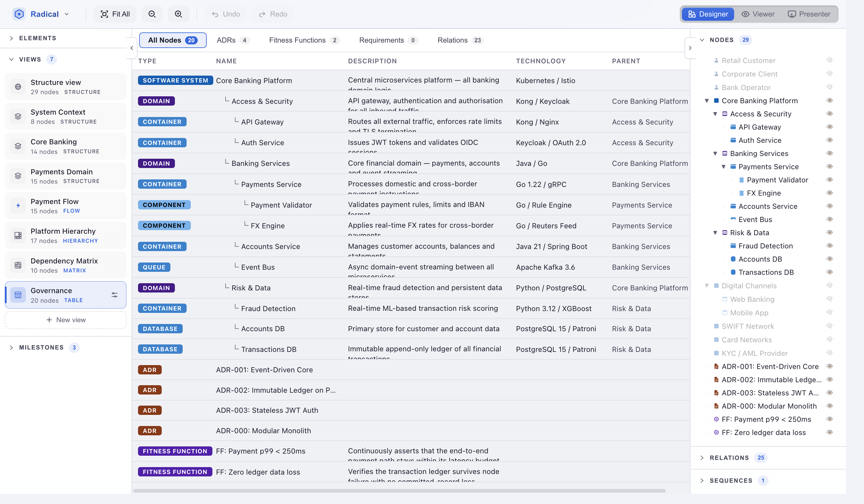864x504 pixels.
Task: Select the ADR-002: Immutable Ledger table row
Action: [411, 390]
